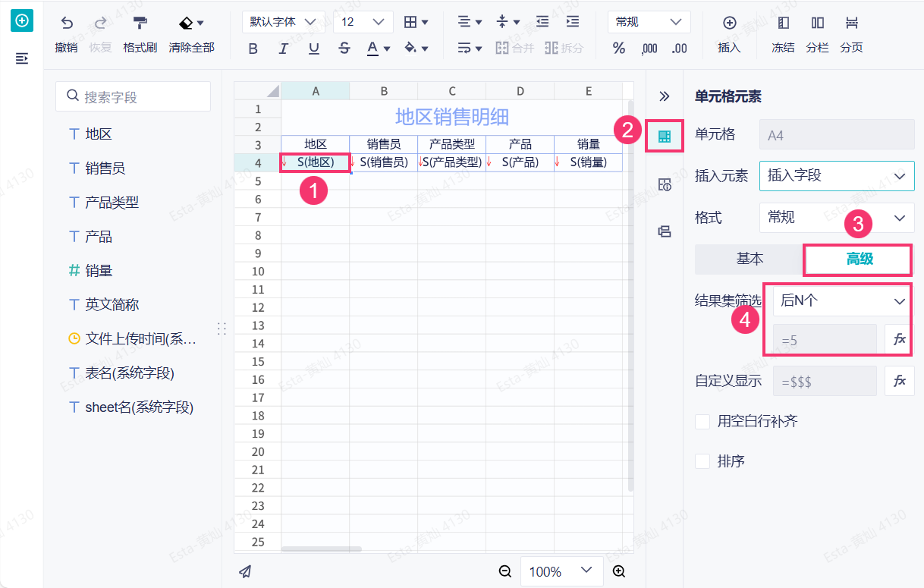Click the fx button next to =5
The height and width of the screenshot is (588, 924).
(900, 340)
